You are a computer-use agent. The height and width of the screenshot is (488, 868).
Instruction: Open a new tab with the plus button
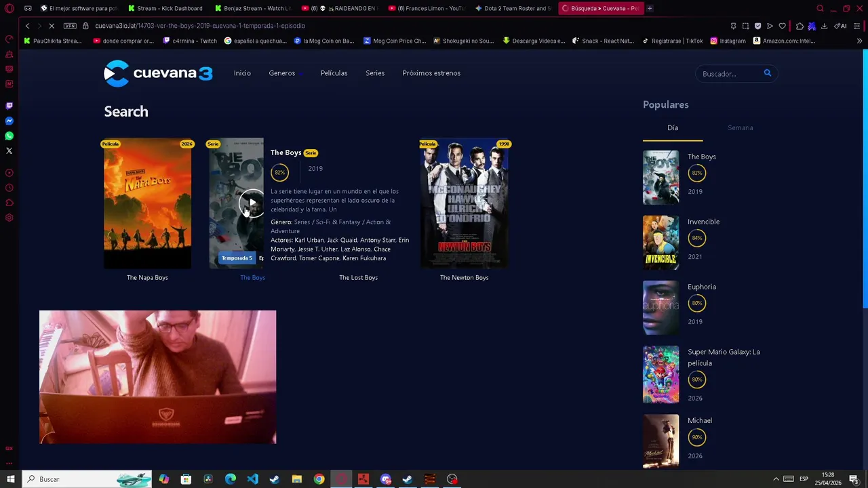650,8
